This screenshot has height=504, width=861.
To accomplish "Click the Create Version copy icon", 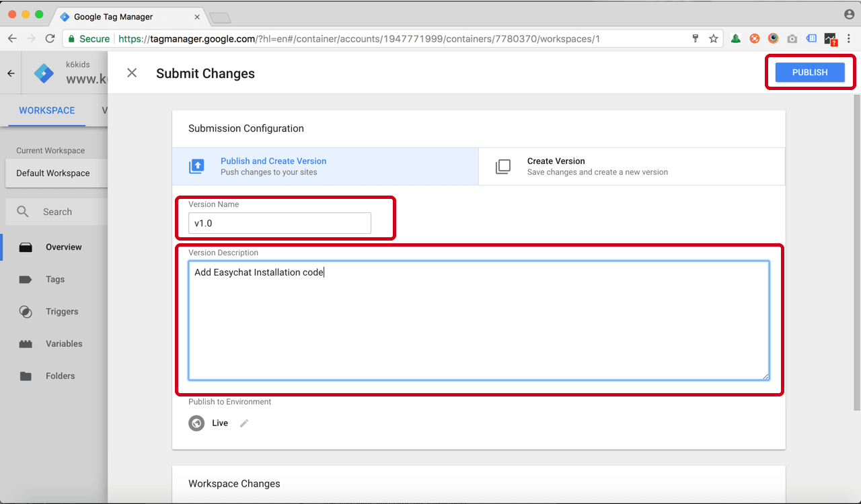I will (503, 167).
